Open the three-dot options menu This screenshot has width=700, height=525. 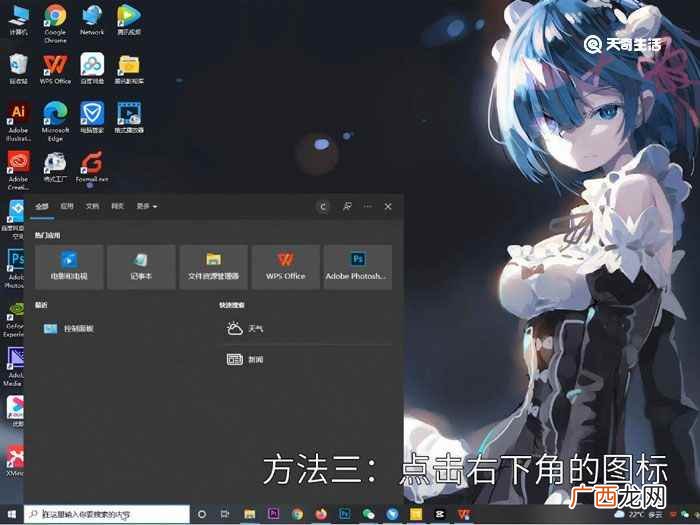tap(367, 206)
